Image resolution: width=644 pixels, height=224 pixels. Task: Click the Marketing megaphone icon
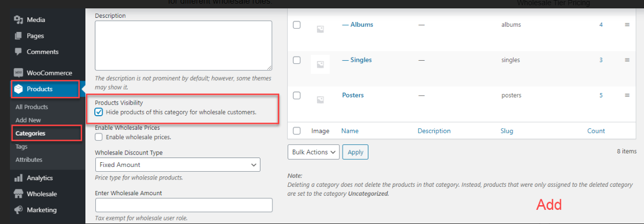[18, 210]
